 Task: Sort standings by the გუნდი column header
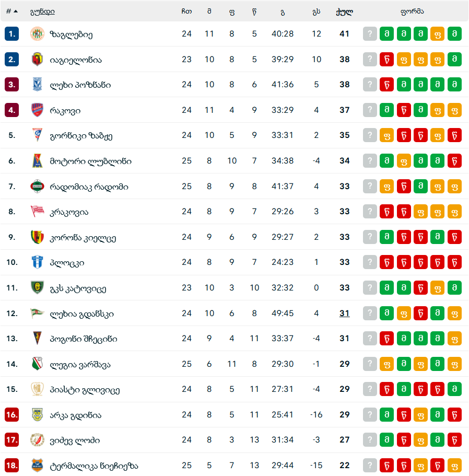[x=42, y=11]
